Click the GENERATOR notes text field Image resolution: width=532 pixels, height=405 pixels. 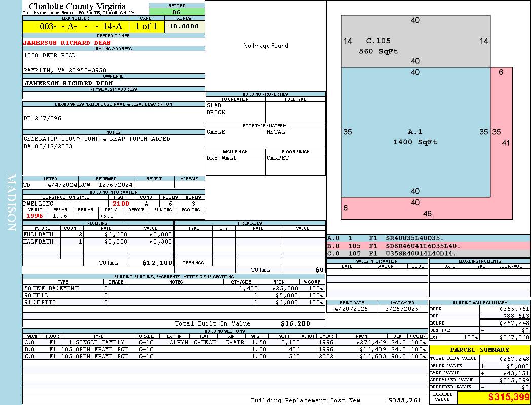113,154
